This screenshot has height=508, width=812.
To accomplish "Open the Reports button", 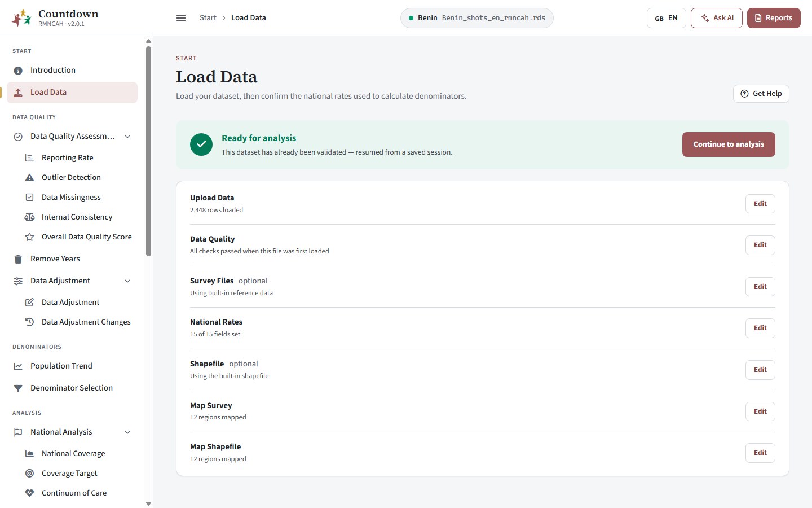I will (774, 18).
